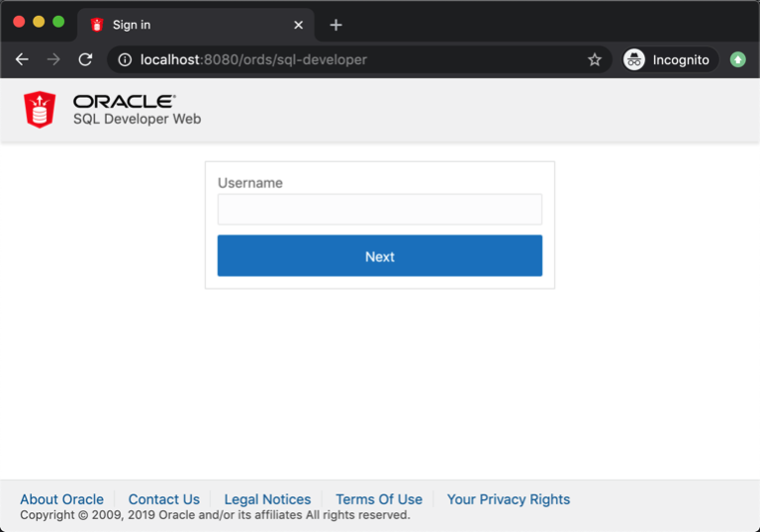Open the Terms Of Use link
The width and height of the screenshot is (760, 532).
point(378,499)
